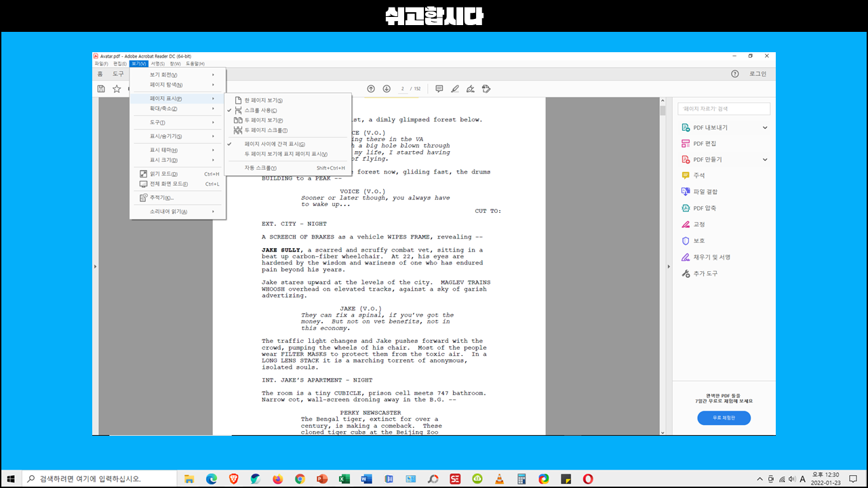Click the Windows taskbar search box
The height and width of the screenshot is (488, 868).
coord(100,479)
